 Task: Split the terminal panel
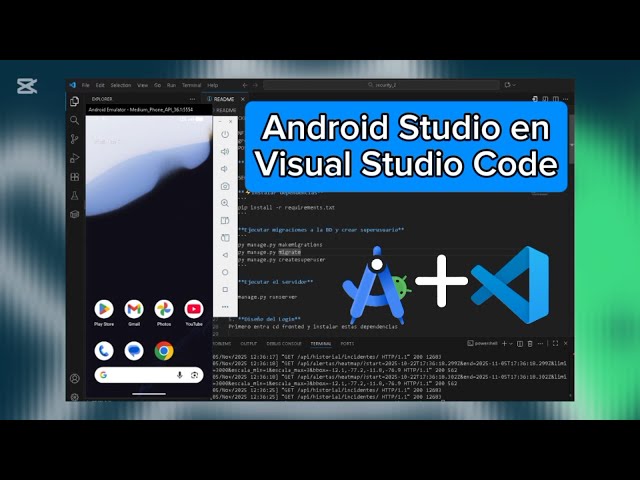[x=520, y=344]
